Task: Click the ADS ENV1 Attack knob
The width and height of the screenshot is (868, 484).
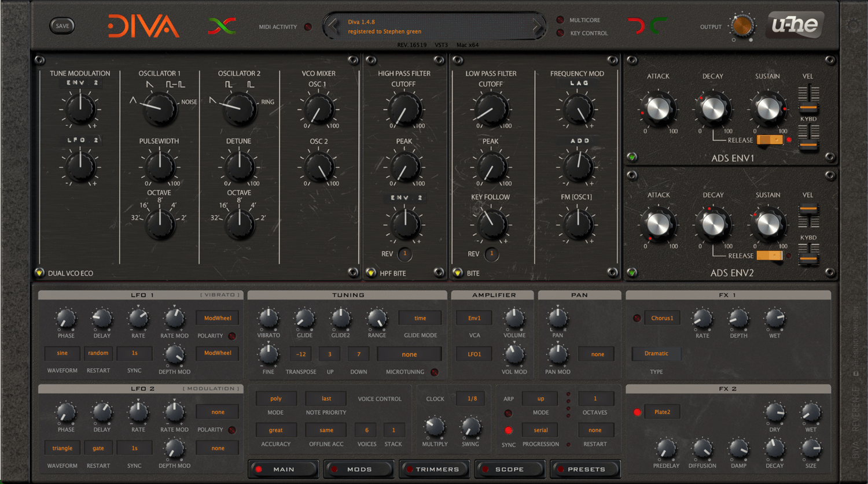Action: pyautogui.click(x=658, y=108)
